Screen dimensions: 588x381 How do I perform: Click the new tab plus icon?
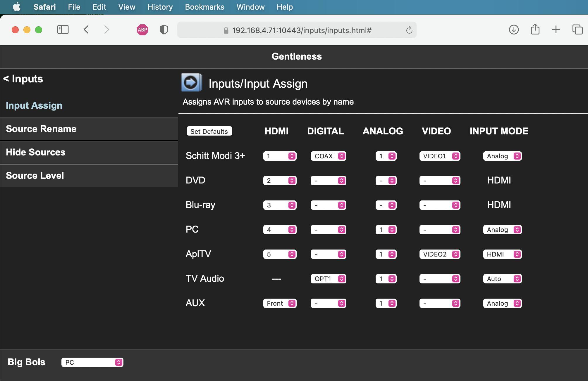(x=556, y=30)
